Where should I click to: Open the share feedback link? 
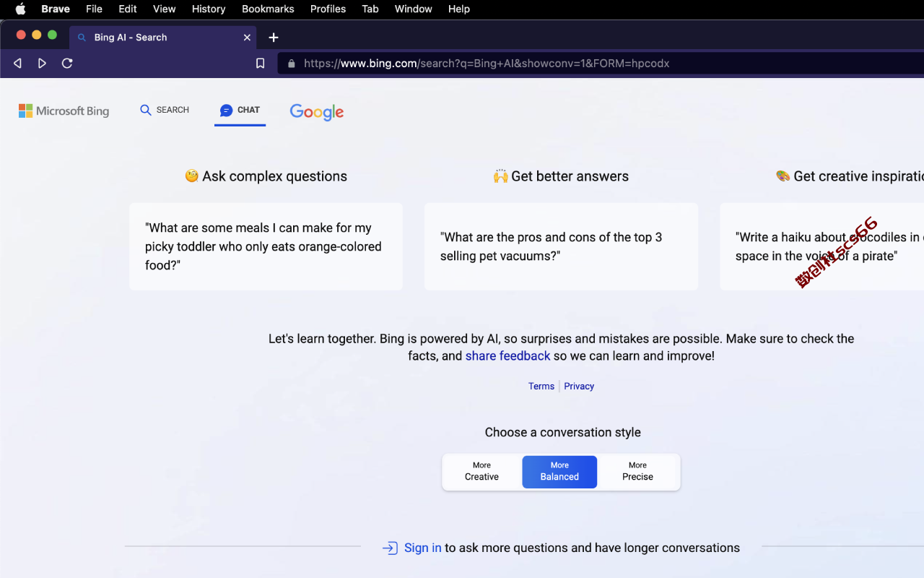[x=507, y=355]
